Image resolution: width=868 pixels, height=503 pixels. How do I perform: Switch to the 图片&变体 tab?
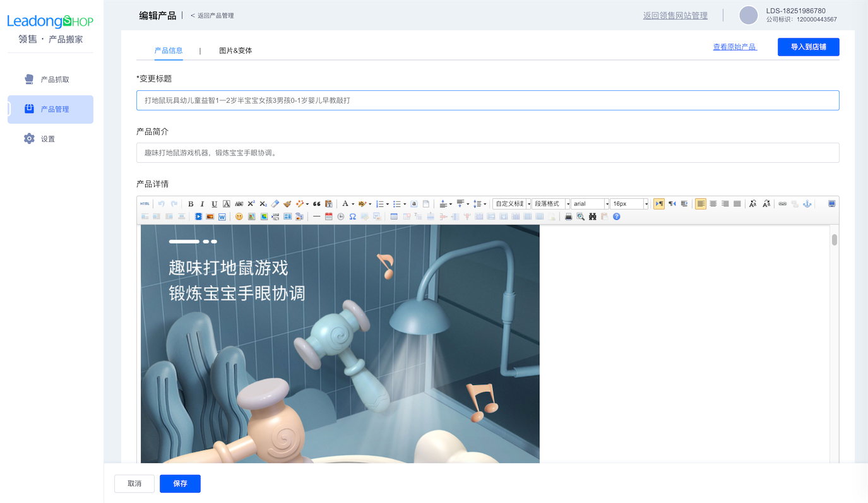(x=235, y=49)
